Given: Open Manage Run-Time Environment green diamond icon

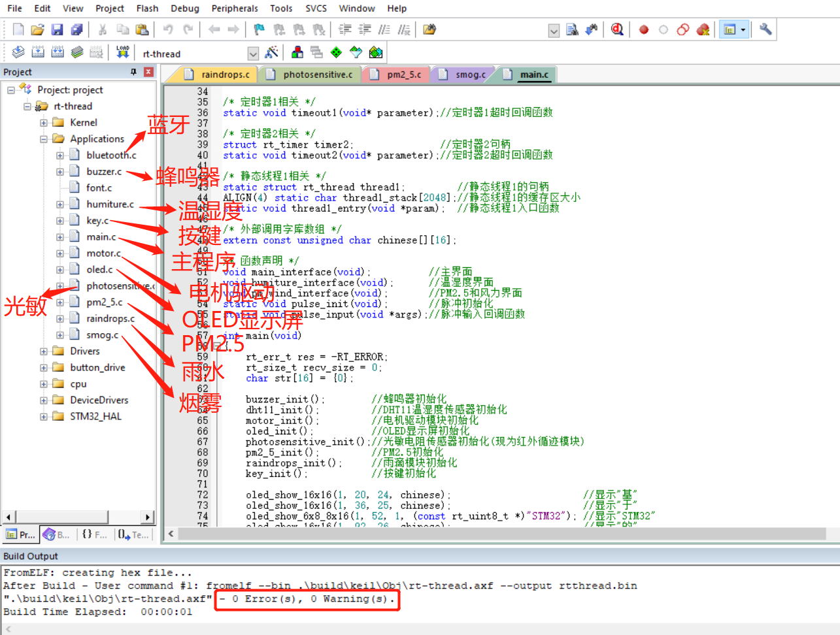Looking at the screenshot, I should point(336,52).
